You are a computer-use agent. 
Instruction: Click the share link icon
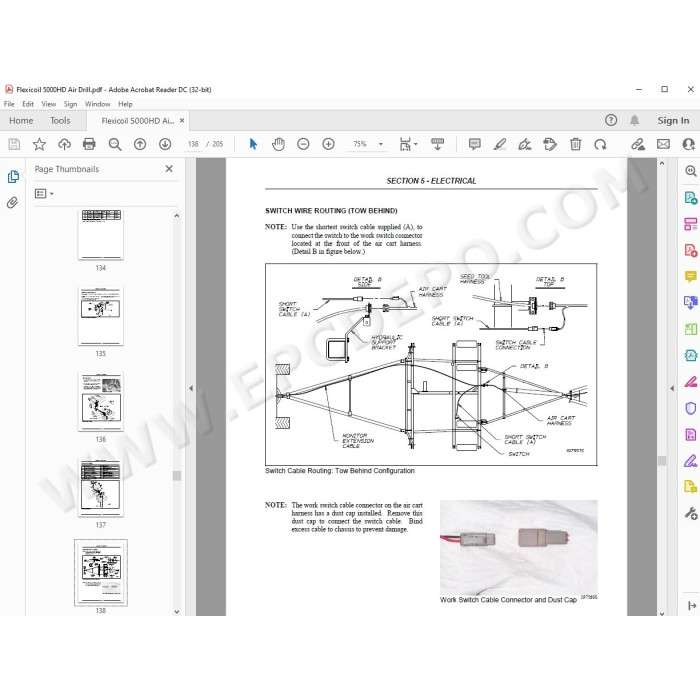click(x=638, y=144)
